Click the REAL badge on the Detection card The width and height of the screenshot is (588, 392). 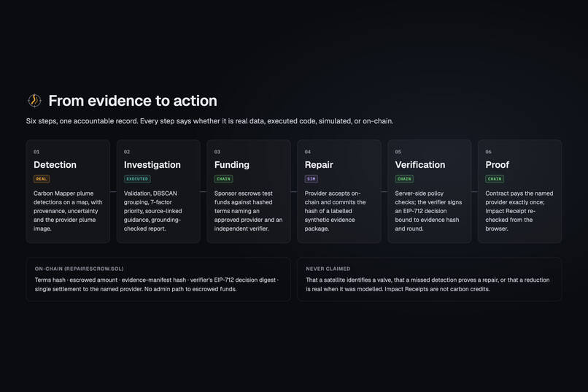(x=42, y=179)
